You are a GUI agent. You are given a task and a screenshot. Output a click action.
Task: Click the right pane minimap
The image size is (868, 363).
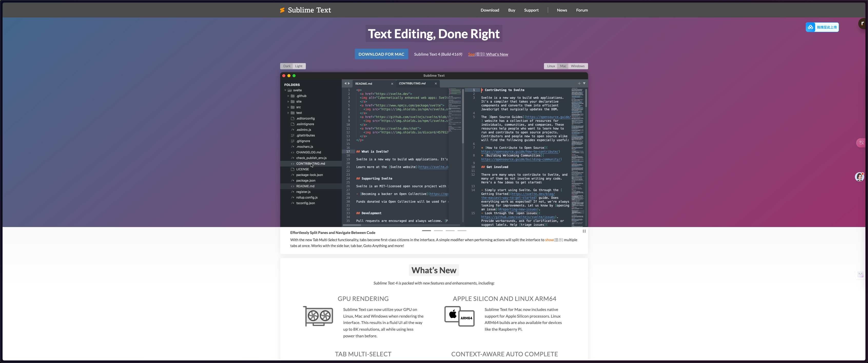coord(578,157)
